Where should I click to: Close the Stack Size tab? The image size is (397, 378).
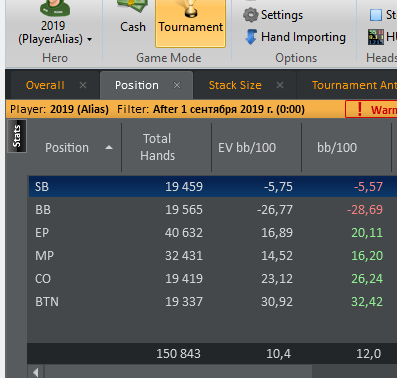point(280,85)
